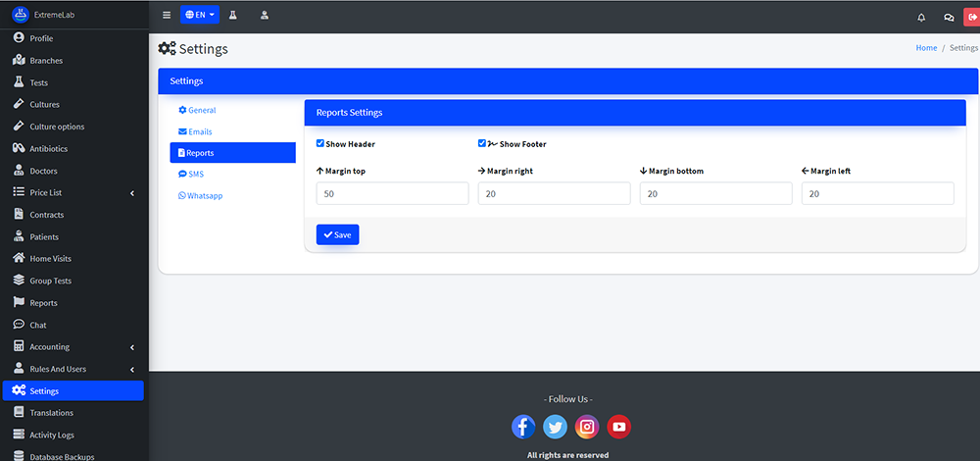This screenshot has width=980, height=461.
Task: Switch to the General settings tab
Action: coord(201,110)
